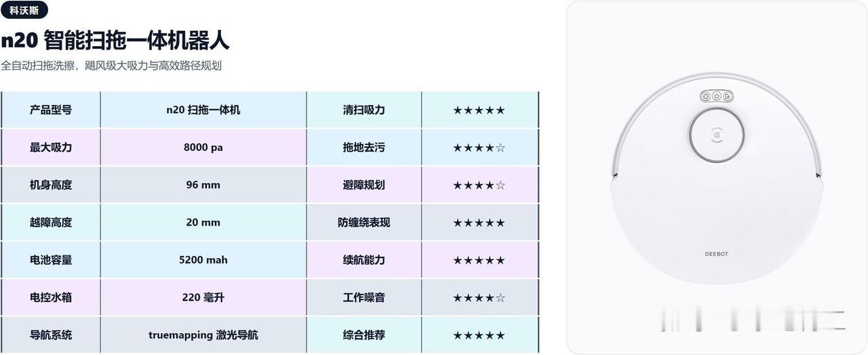This screenshot has height=355, width=868.
Task: Click the five-star rating for 清扫吸力
Action: tap(479, 110)
